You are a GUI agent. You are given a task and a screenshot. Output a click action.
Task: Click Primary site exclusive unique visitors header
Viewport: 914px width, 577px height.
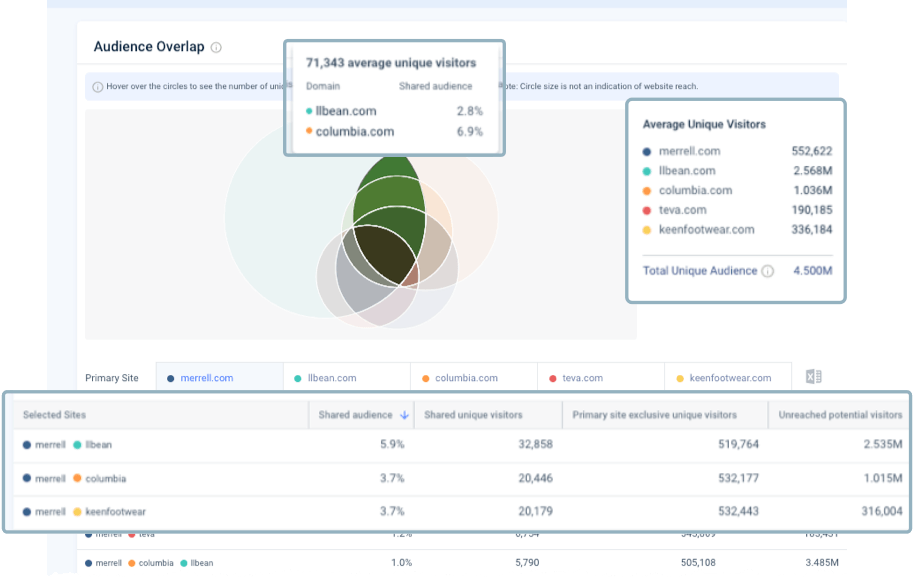pyautogui.click(x=654, y=415)
